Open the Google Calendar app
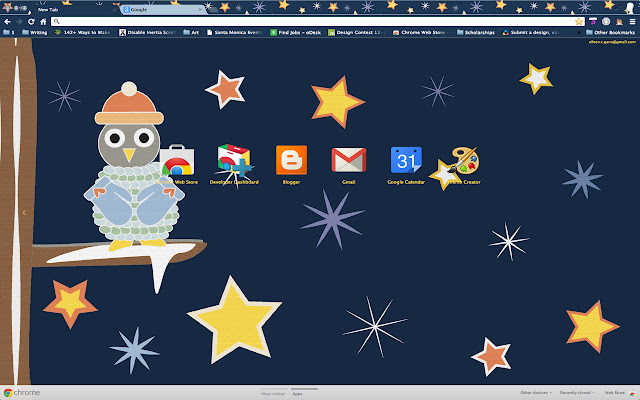This screenshot has width=640, height=400. click(x=406, y=164)
